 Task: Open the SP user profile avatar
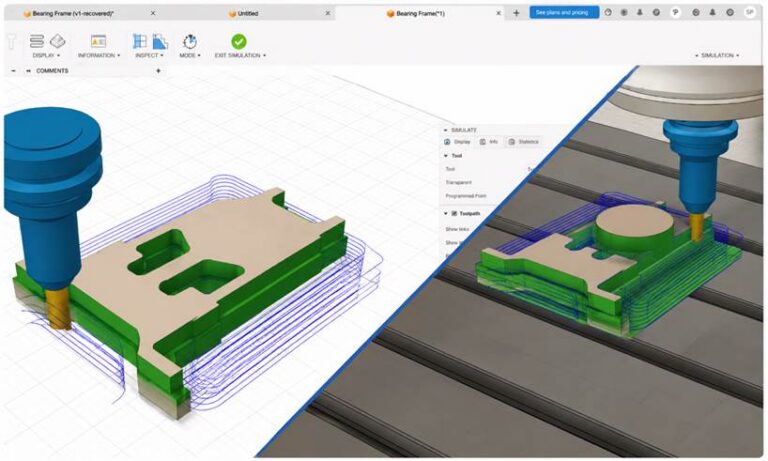pyautogui.click(x=749, y=13)
